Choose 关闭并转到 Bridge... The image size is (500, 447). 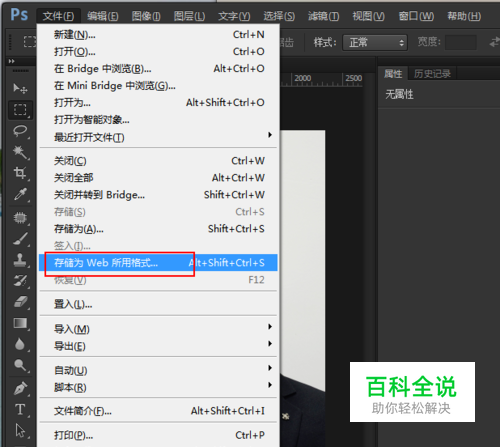coord(158,195)
